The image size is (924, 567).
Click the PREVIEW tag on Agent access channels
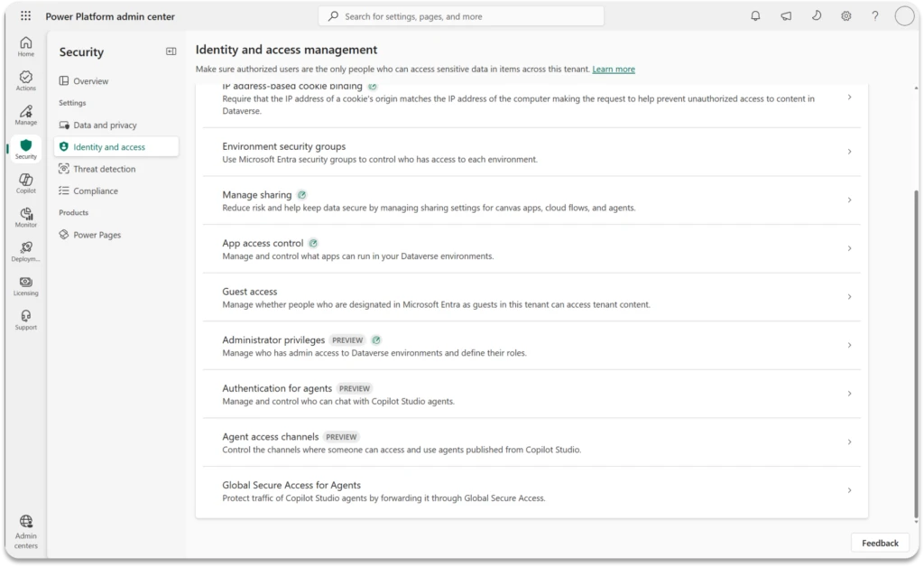point(341,437)
